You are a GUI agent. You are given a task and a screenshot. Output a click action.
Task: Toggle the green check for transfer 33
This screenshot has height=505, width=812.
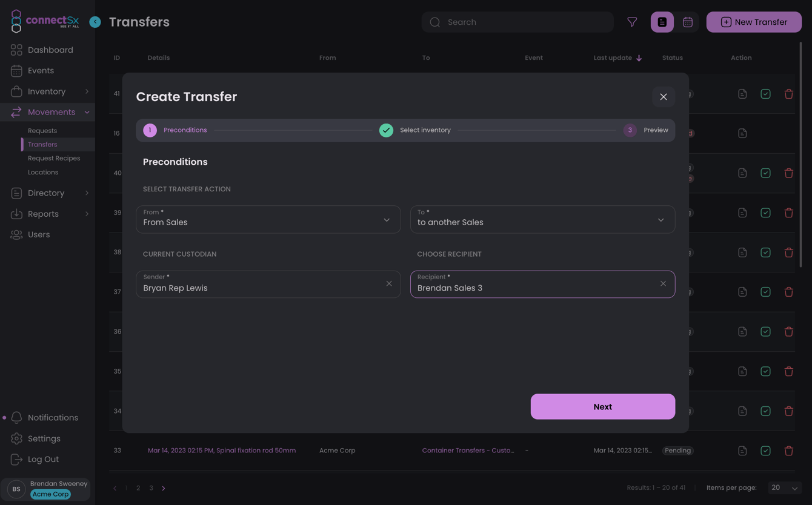point(765,451)
